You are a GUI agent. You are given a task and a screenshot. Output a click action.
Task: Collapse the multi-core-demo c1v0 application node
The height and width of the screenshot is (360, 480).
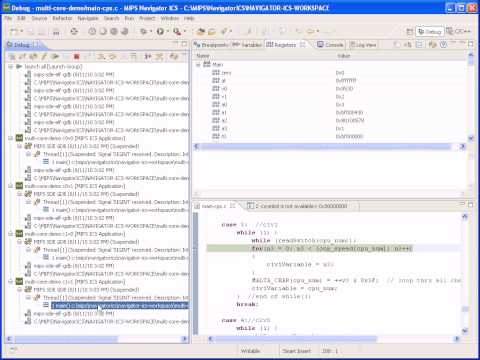(x=10, y=234)
